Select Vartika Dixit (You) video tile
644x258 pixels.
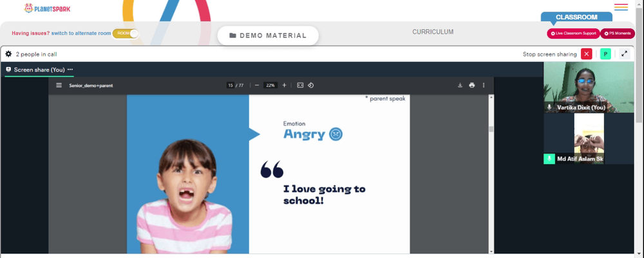tap(589, 87)
